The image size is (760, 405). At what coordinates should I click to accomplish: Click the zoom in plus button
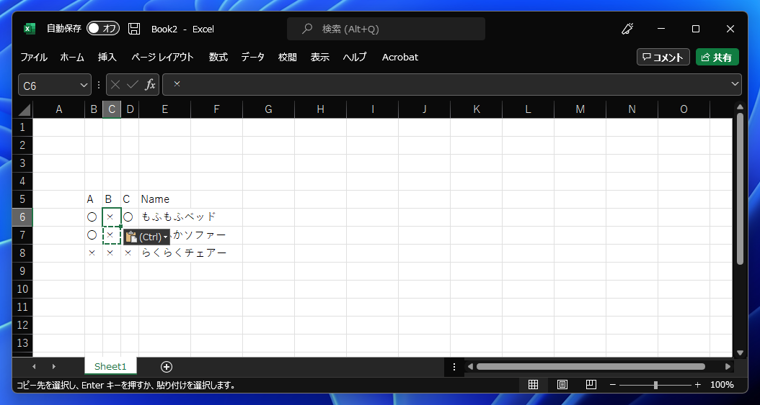pyautogui.click(x=698, y=385)
